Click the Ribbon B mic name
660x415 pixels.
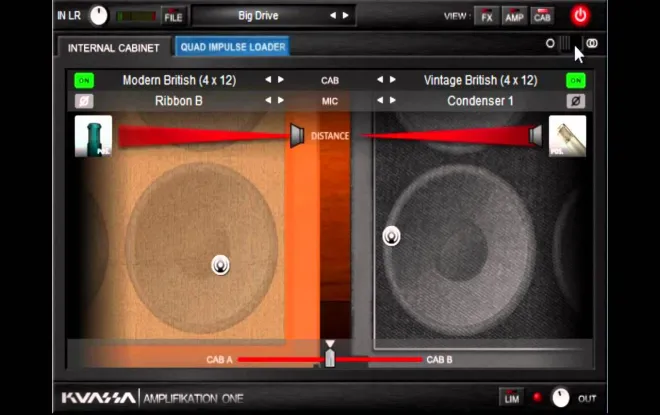178,101
